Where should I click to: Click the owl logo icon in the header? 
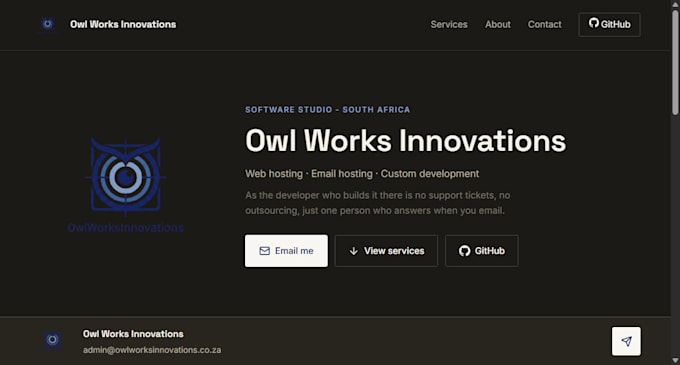point(48,24)
